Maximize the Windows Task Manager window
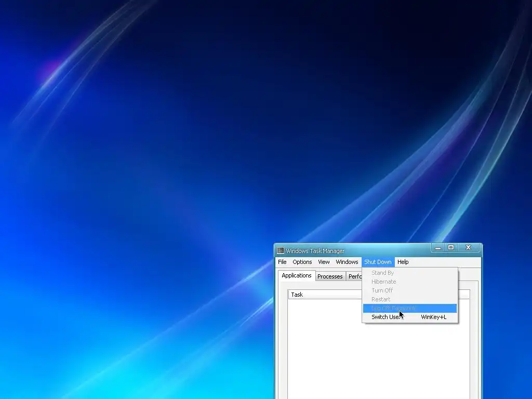The image size is (532, 399). (451, 248)
